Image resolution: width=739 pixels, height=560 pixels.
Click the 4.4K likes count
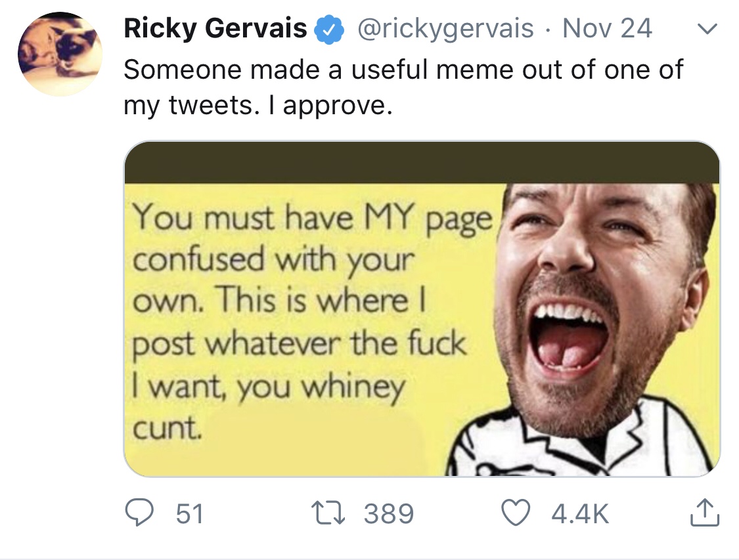pyautogui.click(x=580, y=513)
